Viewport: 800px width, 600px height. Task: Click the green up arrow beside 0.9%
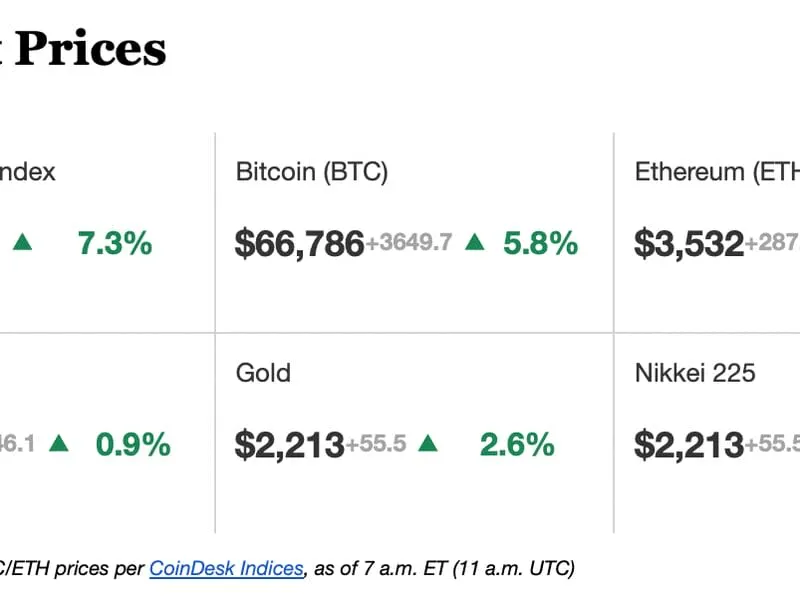pyautogui.click(x=59, y=443)
